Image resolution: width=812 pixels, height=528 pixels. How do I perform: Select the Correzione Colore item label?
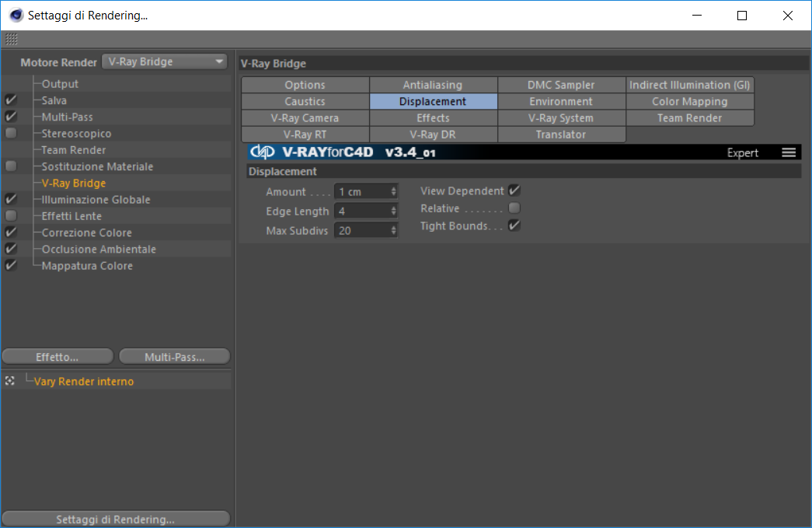click(86, 233)
